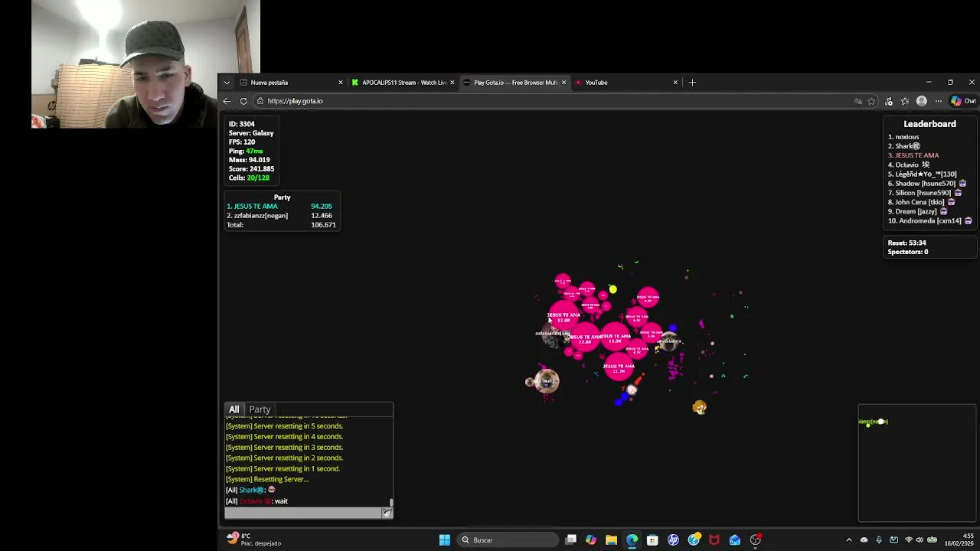Click the minimap in the game corner
The image size is (980, 551).
click(x=916, y=463)
